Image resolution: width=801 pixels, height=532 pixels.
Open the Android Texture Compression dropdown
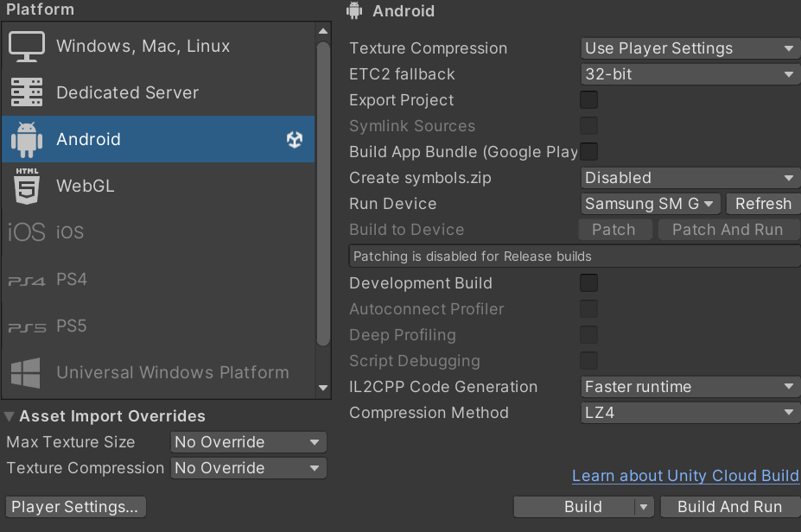(x=690, y=48)
